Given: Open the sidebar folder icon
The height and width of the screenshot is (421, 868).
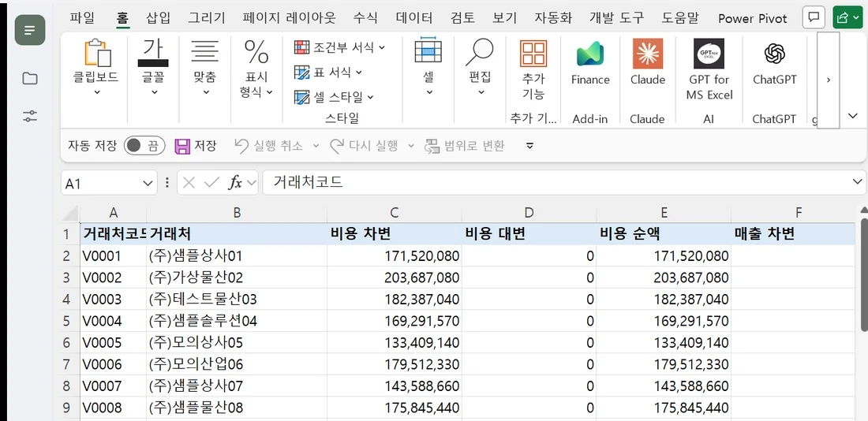Looking at the screenshot, I should pyautogui.click(x=30, y=79).
